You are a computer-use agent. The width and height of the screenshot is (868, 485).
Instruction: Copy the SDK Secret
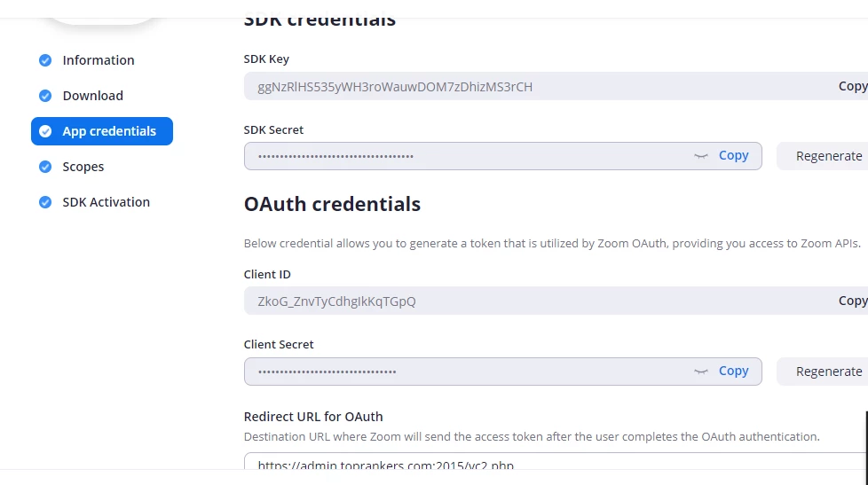point(733,155)
